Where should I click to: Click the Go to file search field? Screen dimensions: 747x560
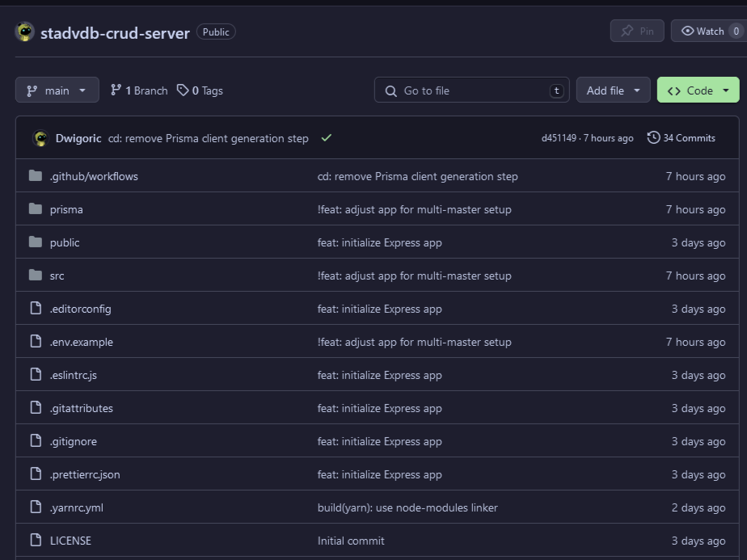[471, 90]
